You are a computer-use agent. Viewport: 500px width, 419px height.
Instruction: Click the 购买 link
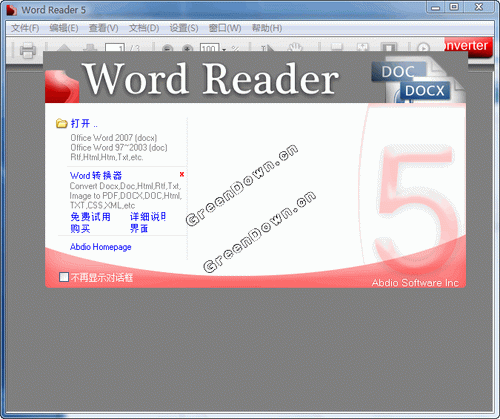tap(80, 229)
